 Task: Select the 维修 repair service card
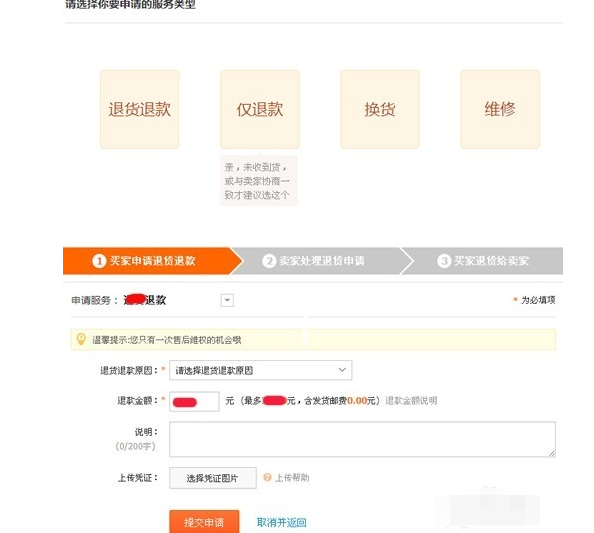tap(500, 109)
